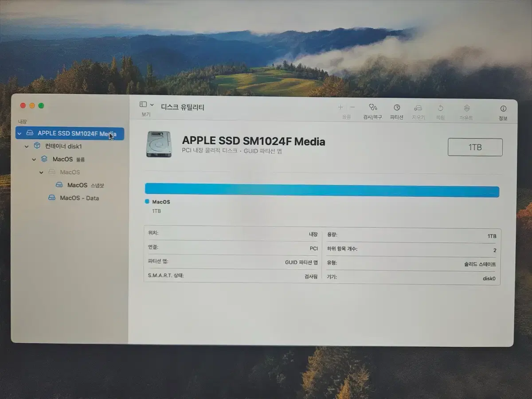Click the 1TB value in 용량 row
Viewport: 532px width, 399px height.
coord(492,236)
